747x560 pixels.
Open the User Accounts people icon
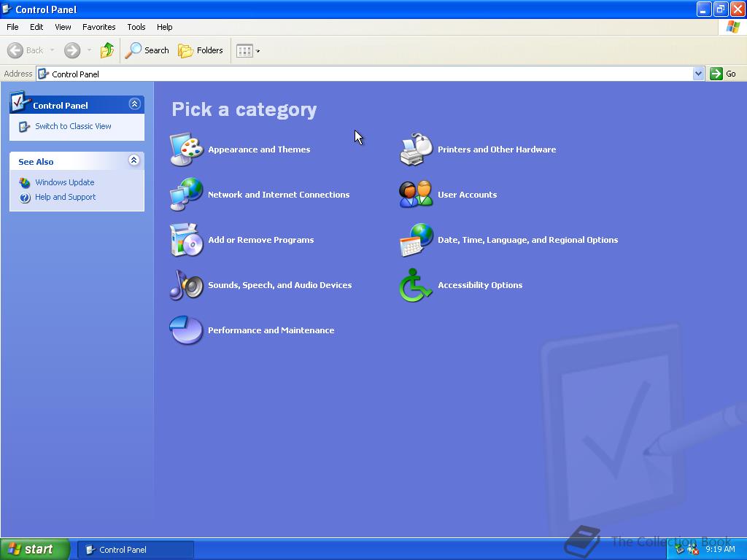(416, 194)
